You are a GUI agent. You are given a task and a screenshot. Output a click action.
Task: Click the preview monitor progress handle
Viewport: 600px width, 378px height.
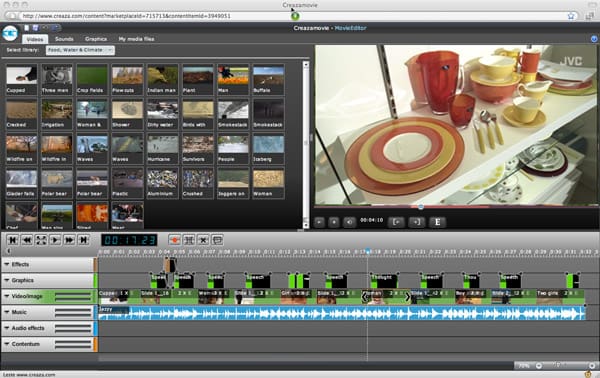pos(421,207)
